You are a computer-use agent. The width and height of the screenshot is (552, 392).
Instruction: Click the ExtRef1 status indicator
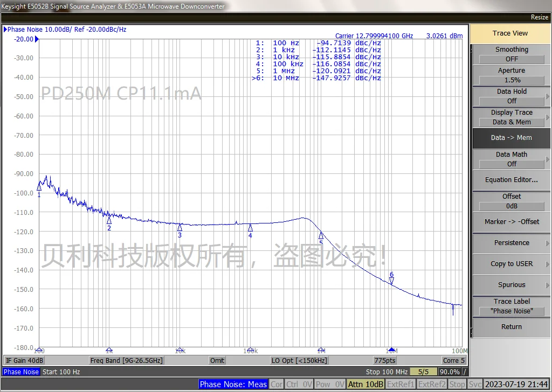(401, 384)
